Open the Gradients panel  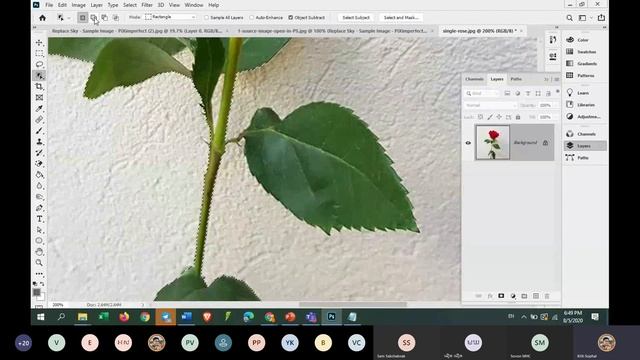pyautogui.click(x=582, y=64)
